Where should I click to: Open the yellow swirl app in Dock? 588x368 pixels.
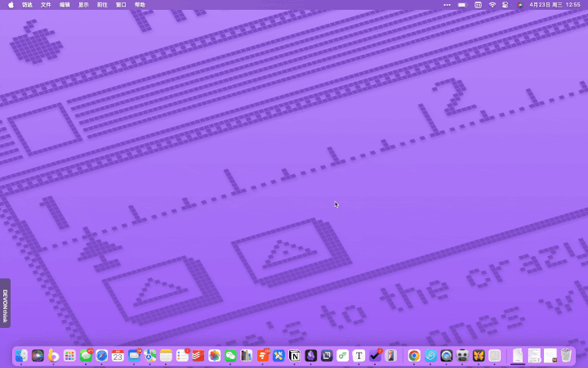tap(54, 356)
